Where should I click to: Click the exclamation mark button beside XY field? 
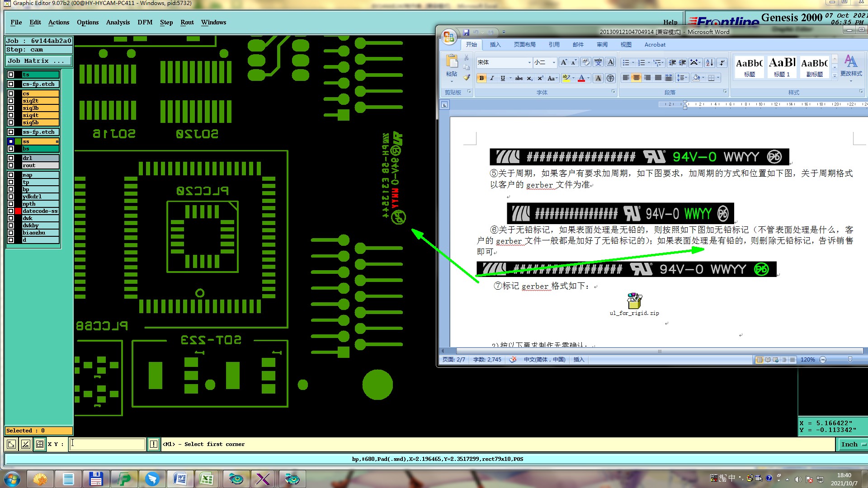pos(154,444)
